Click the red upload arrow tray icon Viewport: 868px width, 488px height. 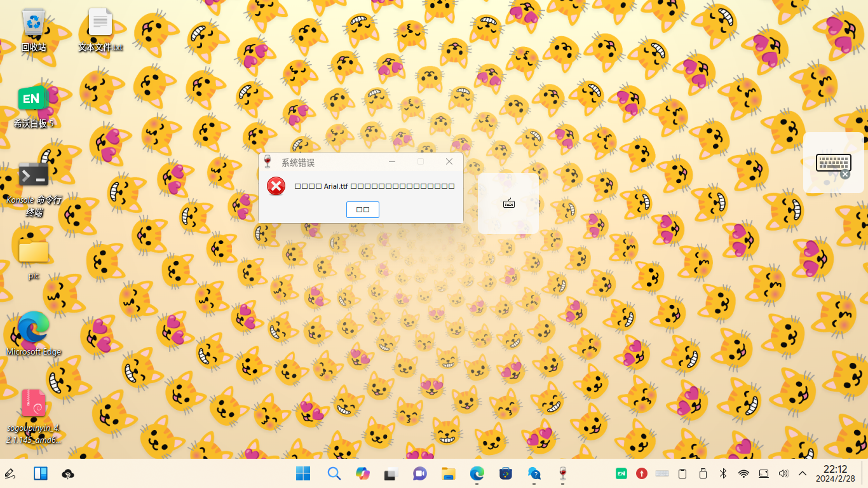click(642, 473)
